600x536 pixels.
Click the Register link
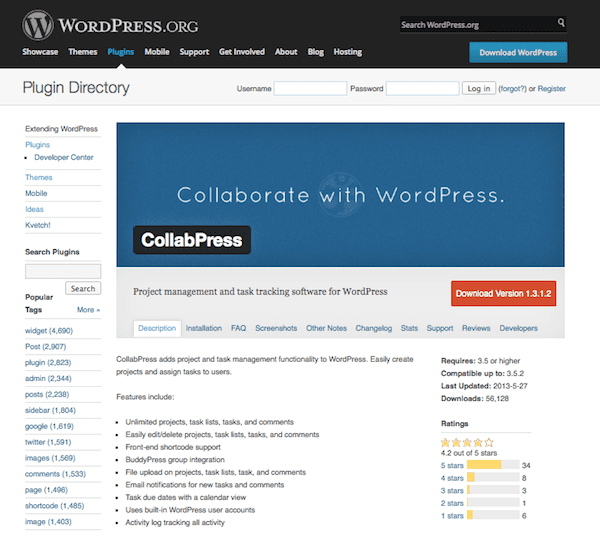point(551,89)
